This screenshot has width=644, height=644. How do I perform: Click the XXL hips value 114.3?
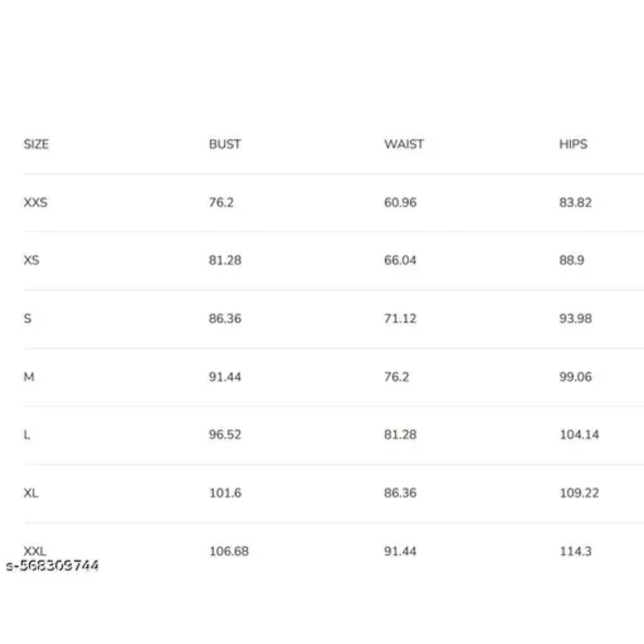576,551
